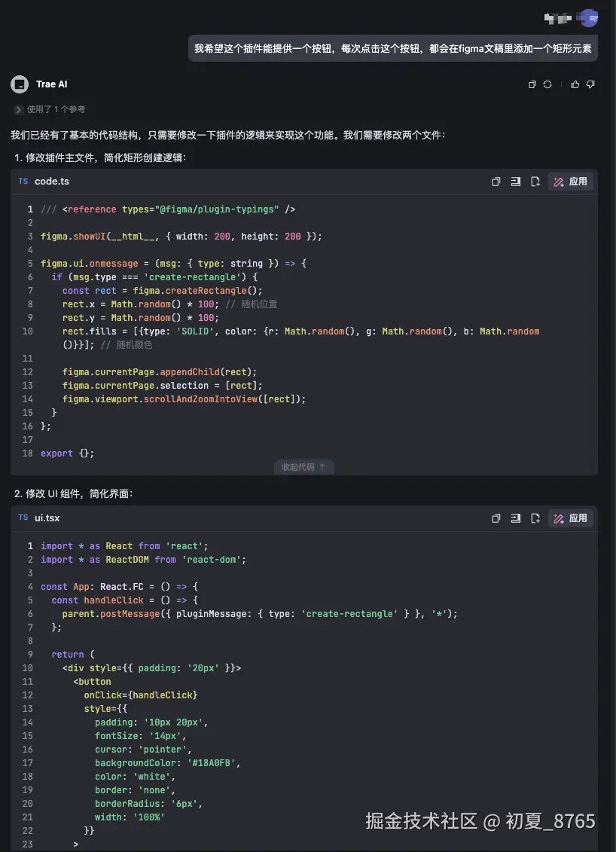Regenerate the Trae AI response
Viewport: 616px width, 852px height.
pyautogui.click(x=547, y=84)
